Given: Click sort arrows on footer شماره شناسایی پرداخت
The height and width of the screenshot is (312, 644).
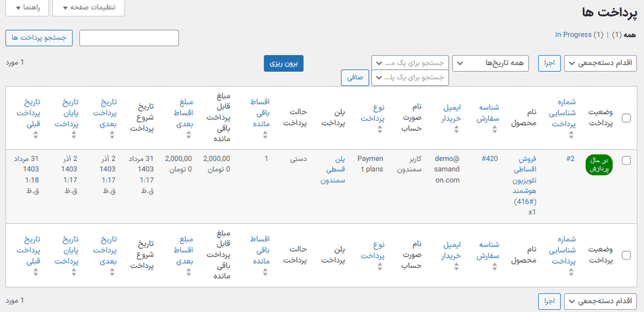Looking at the screenshot, I should [571, 272].
